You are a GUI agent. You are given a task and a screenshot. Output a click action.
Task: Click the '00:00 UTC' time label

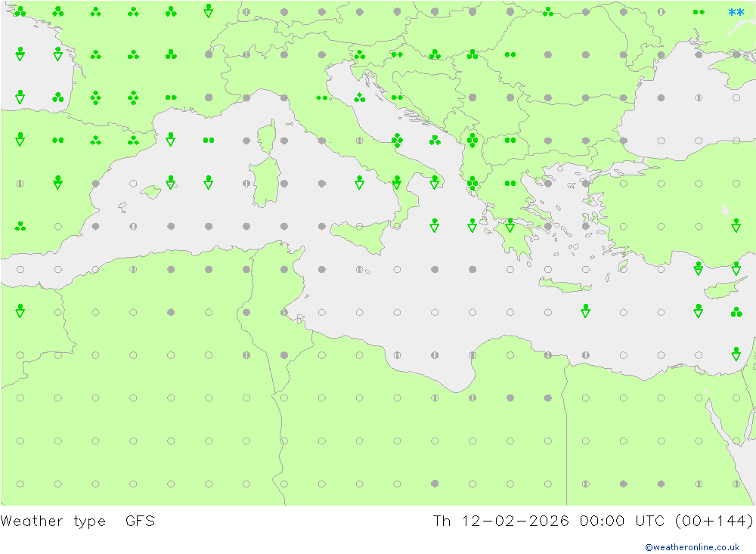pyautogui.click(x=622, y=522)
